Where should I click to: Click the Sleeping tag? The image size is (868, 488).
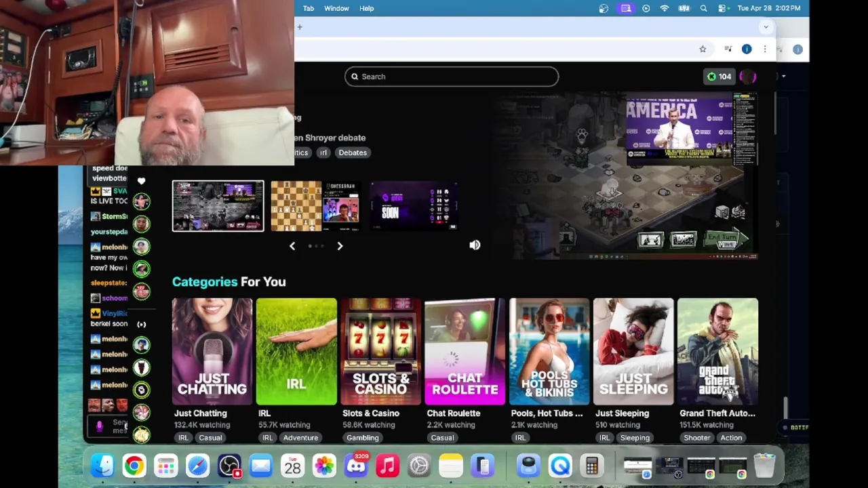[635, 438]
